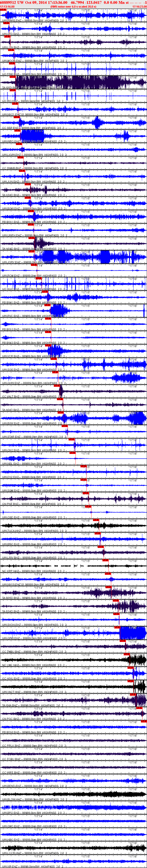This screenshot has width=147, height=868.
Task: Select the TA.H04D BHZ station label
Action: (x=34, y=249)
